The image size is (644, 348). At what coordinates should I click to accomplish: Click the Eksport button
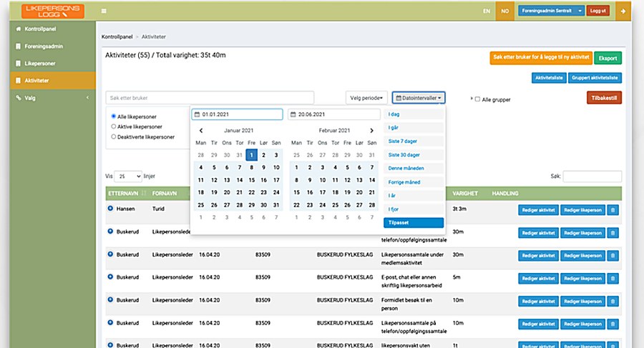608,59
